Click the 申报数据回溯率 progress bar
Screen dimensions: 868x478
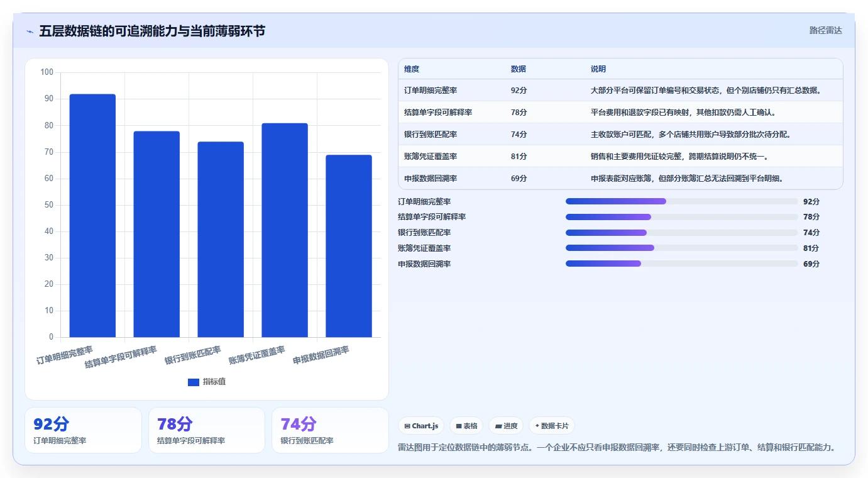tap(681, 264)
